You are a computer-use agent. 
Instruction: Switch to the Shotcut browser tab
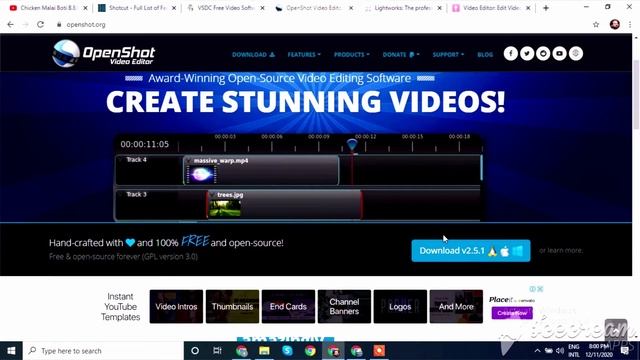[x=137, y=8]
